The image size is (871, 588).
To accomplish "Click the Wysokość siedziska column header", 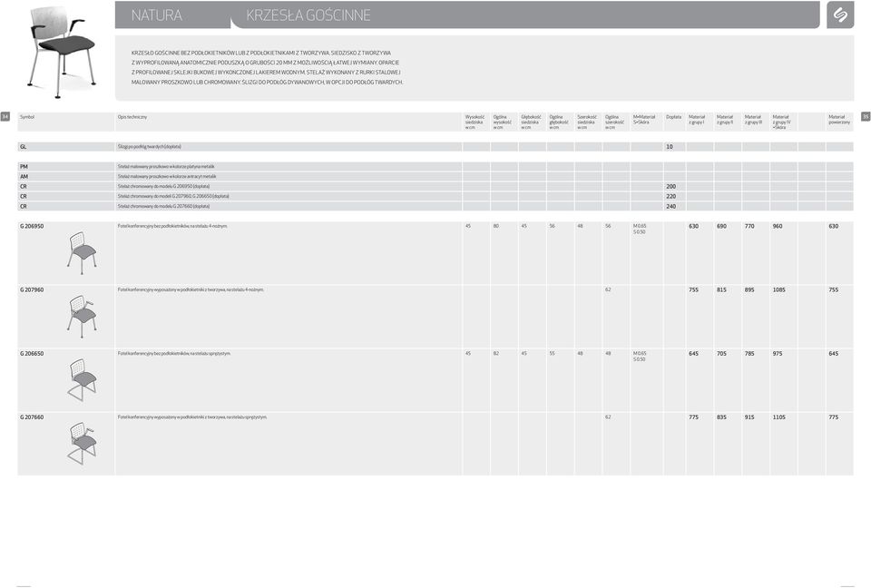I will [475, 122].
